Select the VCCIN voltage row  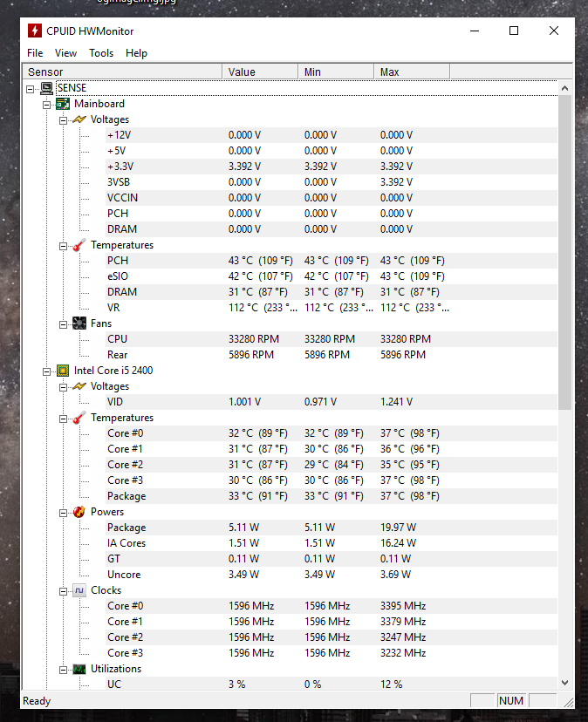[331, 198]
